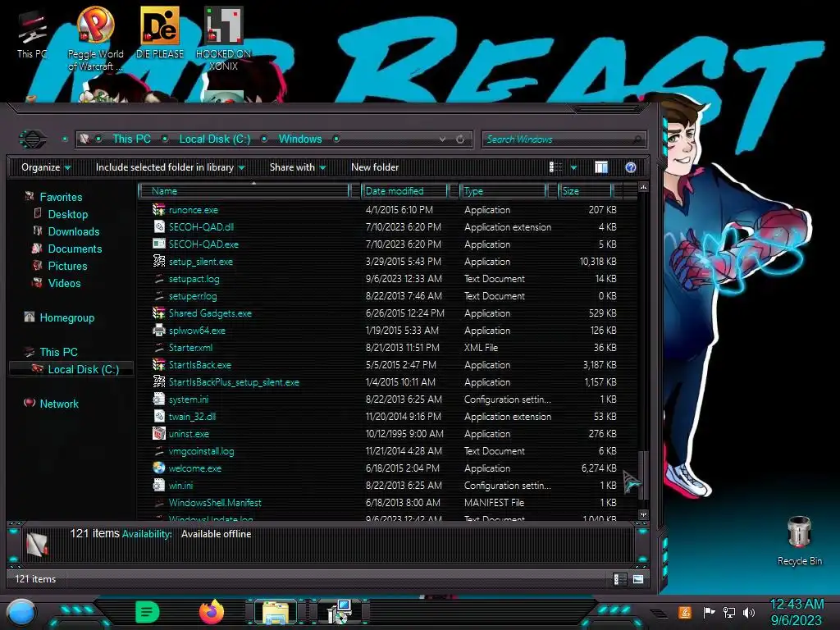Select Homegroup in navigation pane
840x630 pixels.
pyautogui.click(x=60, y=317)
